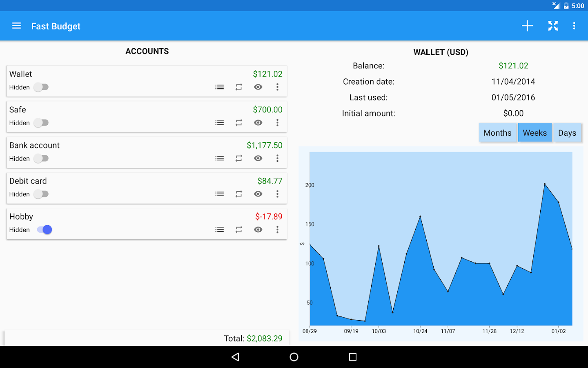Toggle Hidden switch for Debit card
Screen dimensions: 588x368
point(41,194)
